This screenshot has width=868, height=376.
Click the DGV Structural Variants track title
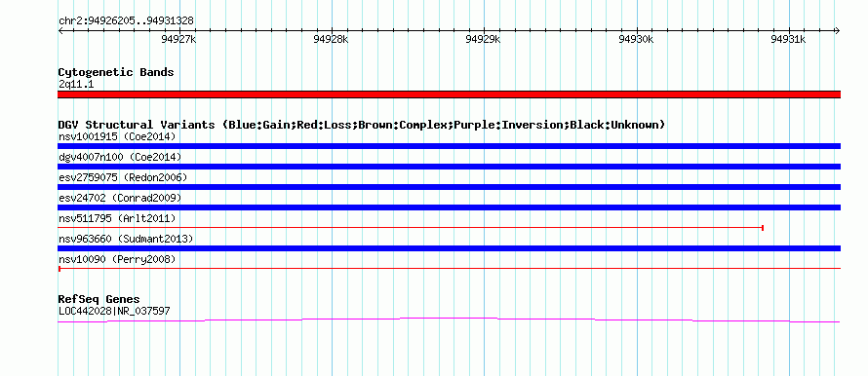[x=362, y=125]
